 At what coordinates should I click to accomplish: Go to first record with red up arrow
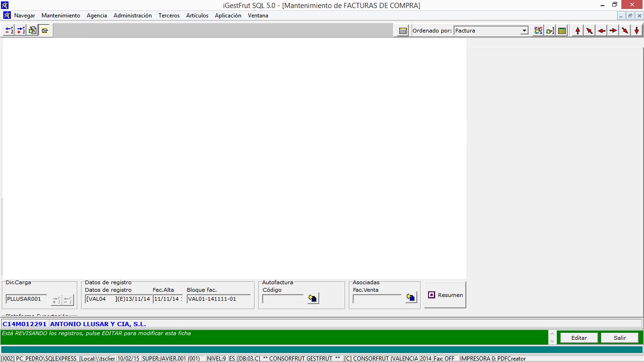[x=578, y=31]
